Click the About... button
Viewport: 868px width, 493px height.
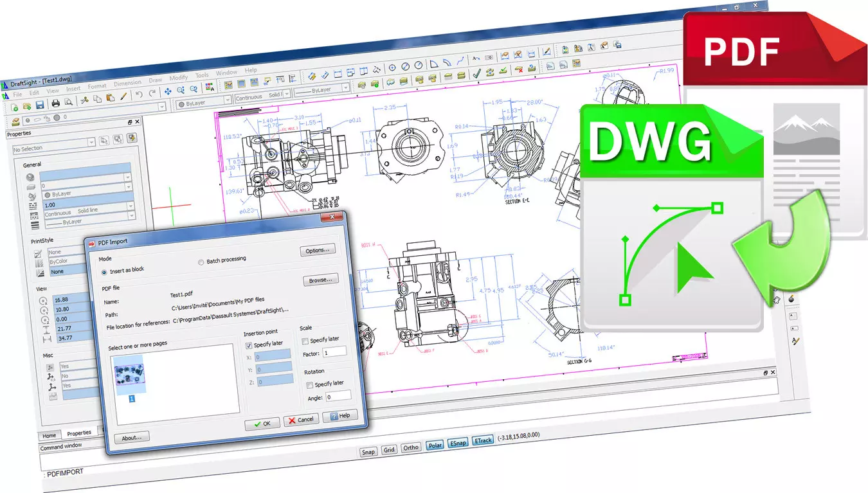132,438
